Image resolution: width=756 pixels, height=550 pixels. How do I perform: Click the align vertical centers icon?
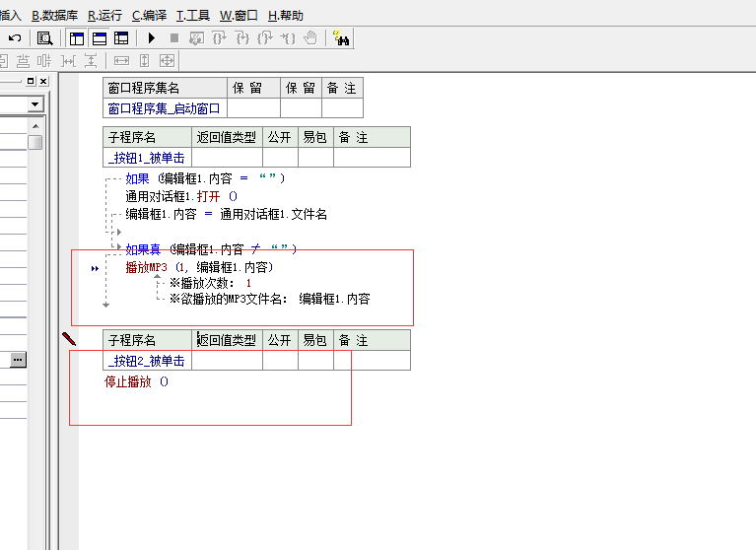pyautogui.click(x=44, y=61)
